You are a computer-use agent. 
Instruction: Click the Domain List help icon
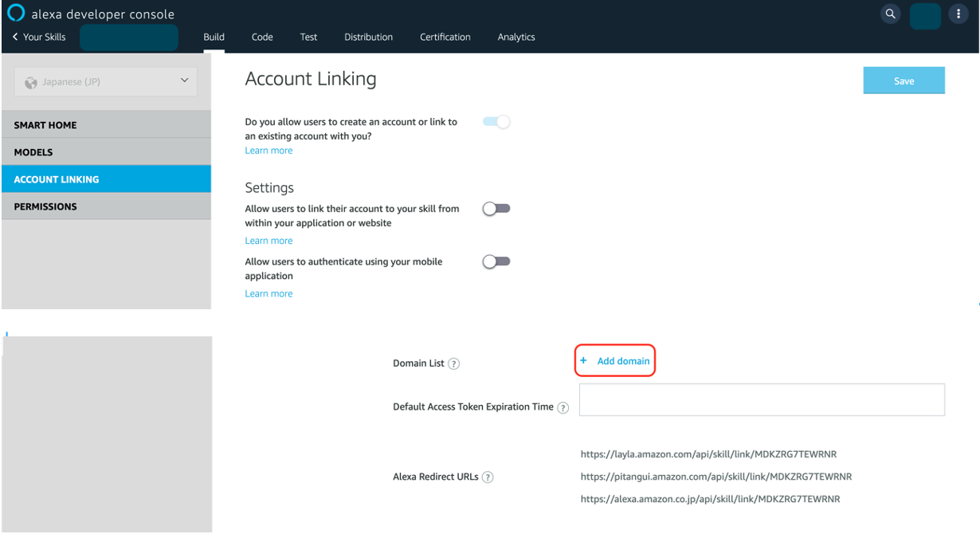coord(454,363)
